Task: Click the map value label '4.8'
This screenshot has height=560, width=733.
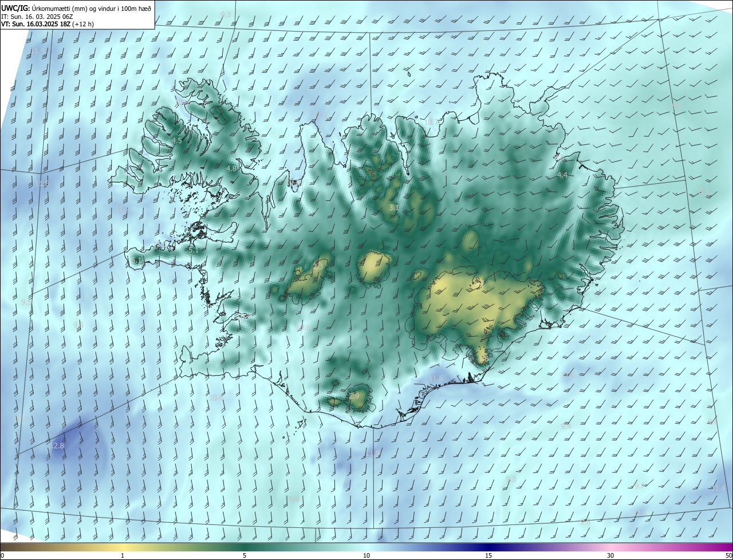Action: click(231, 169)
